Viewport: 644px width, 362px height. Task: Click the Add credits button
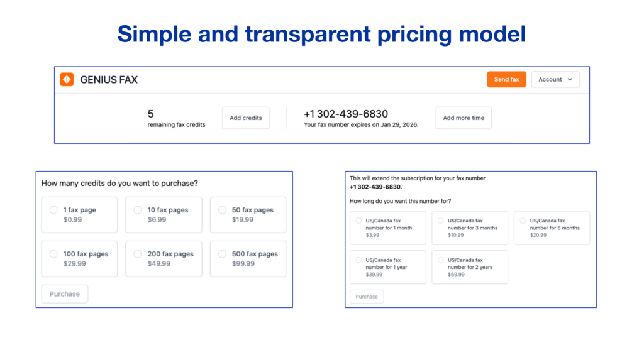tap(245, 118)
